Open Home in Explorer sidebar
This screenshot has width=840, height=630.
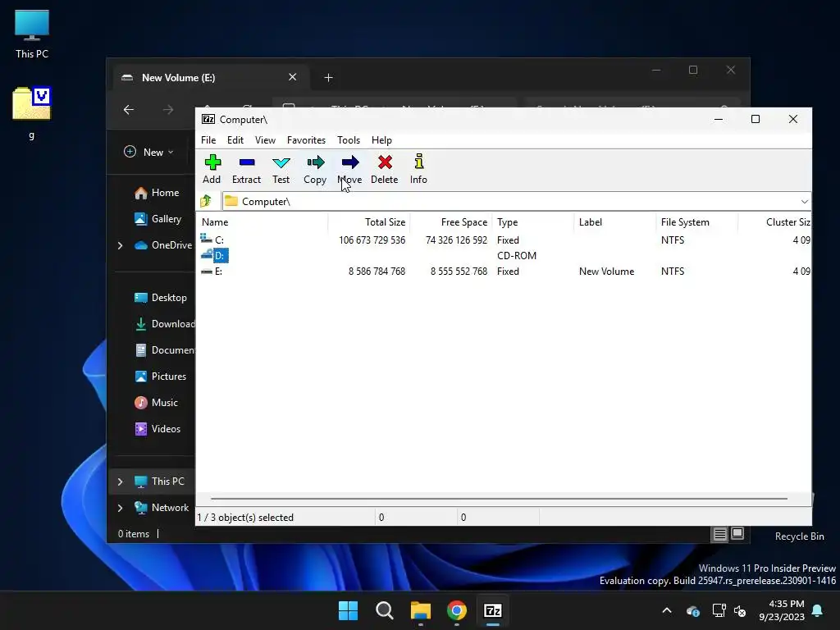157,193
